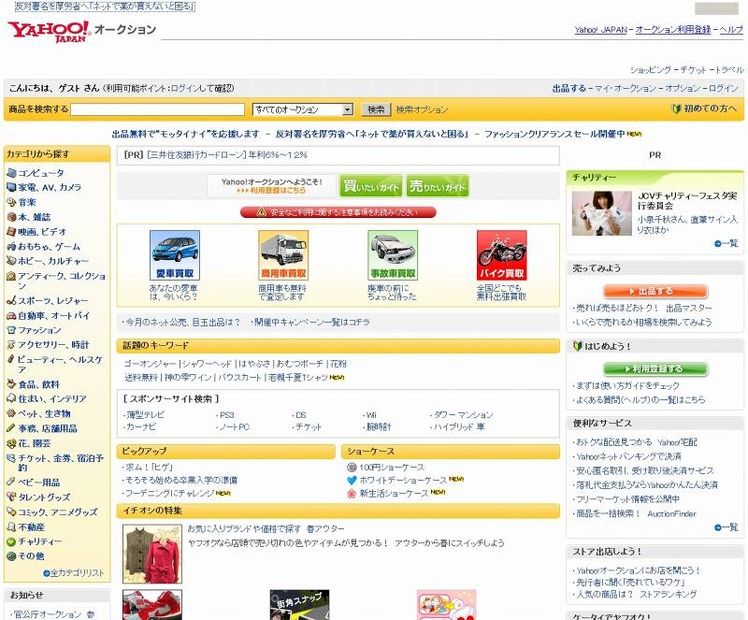Open the ログインして確認 points link

tap(202, 88)
